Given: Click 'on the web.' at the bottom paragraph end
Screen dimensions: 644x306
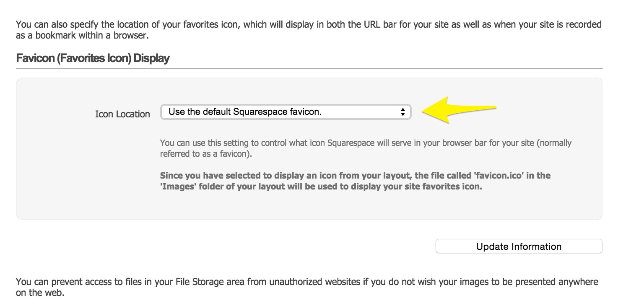Looking at the screenshot, I should click(40, 293).
